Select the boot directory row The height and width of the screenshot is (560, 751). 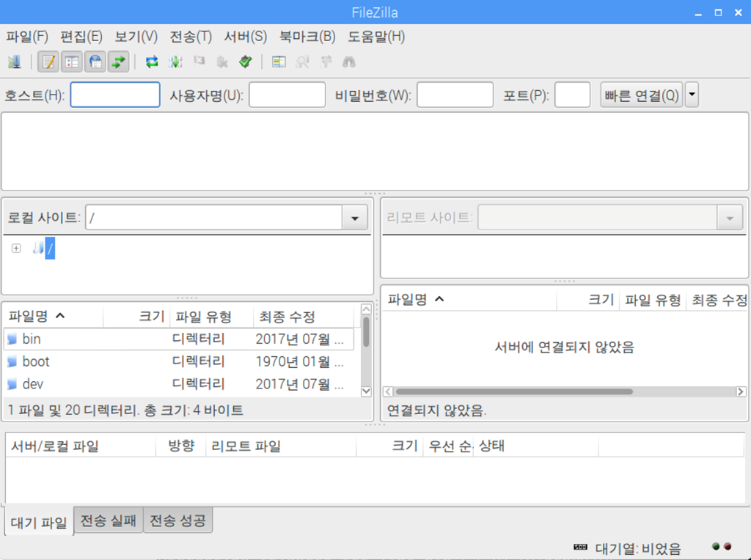coord(179,361)
